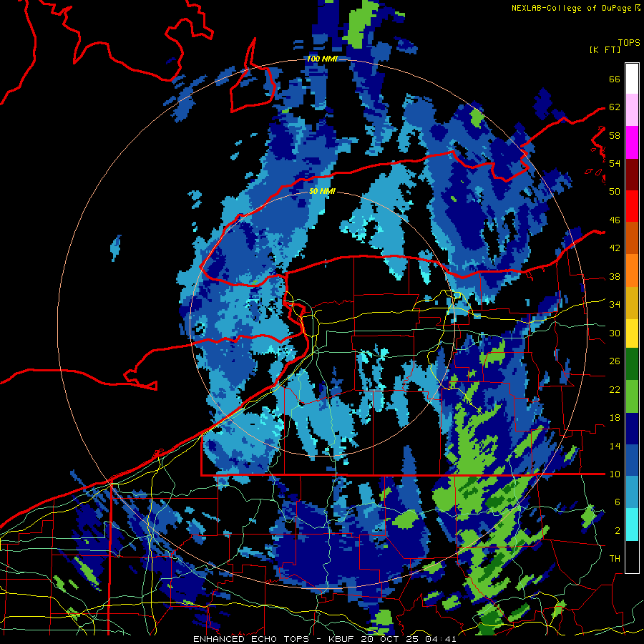The image size is (644, 644).
Task: Pick the dark green swatch beside 26
Action: [632, 364]
